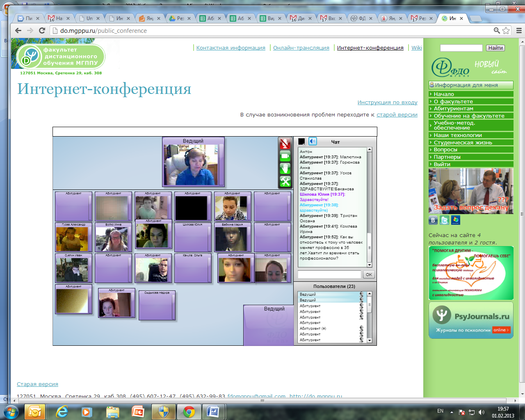
Task: Open Интернет-конференция menu item
Action: click(370, 48)
